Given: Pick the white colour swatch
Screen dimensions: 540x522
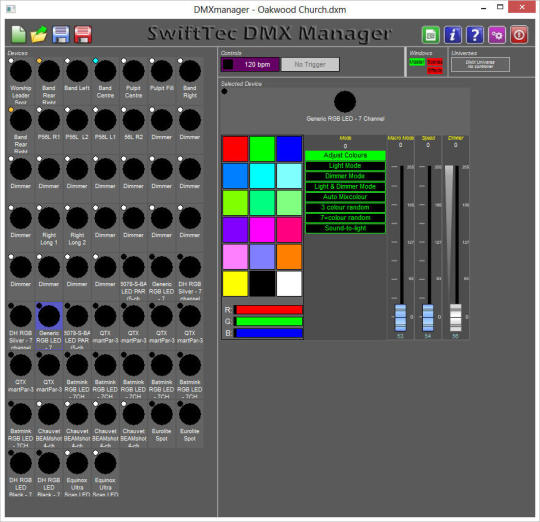Looking at the screenshot, I should click(289, 284).
